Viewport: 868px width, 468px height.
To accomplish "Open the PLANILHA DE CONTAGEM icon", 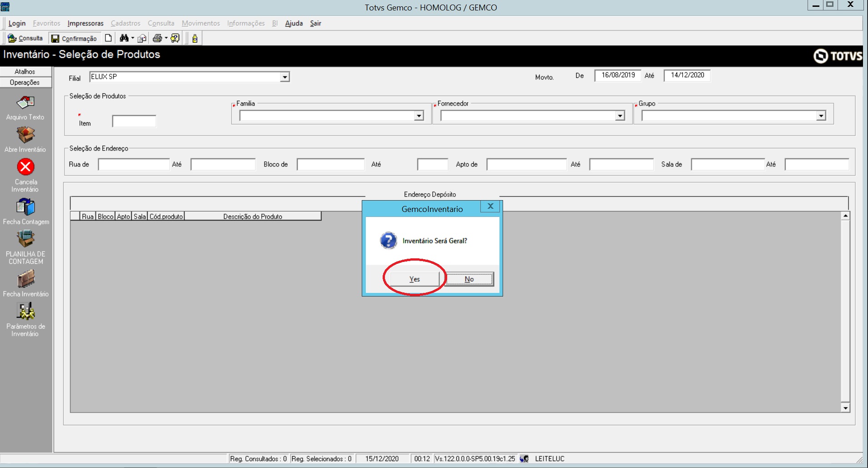I will coord(25,239).
